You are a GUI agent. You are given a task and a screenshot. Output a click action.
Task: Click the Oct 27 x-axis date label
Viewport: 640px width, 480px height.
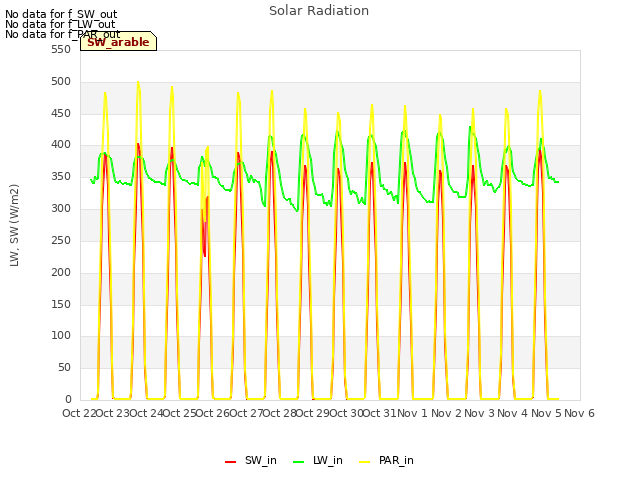[246, 413]
